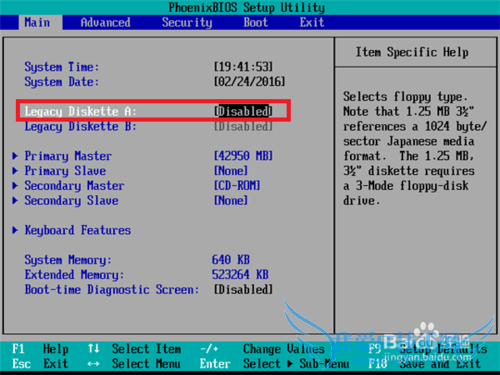Switch to the Advanced tab
The height and width of the screenshot is (375, 500).
point(105,23)
